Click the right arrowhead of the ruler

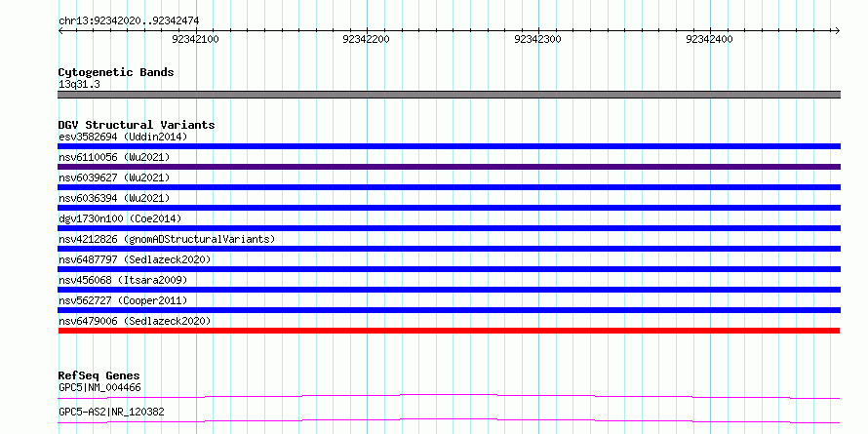click(x=838, y=30)
